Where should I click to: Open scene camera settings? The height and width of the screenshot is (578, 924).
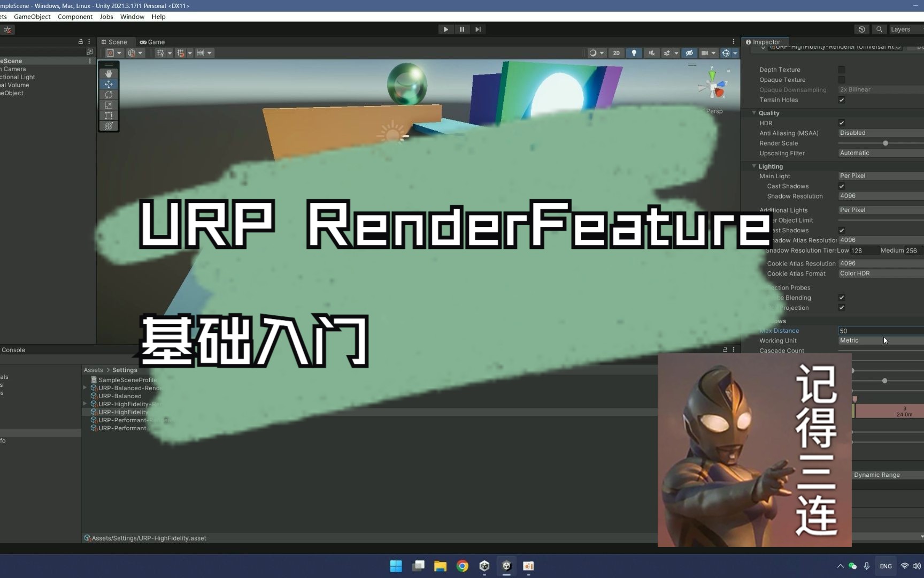708,53
